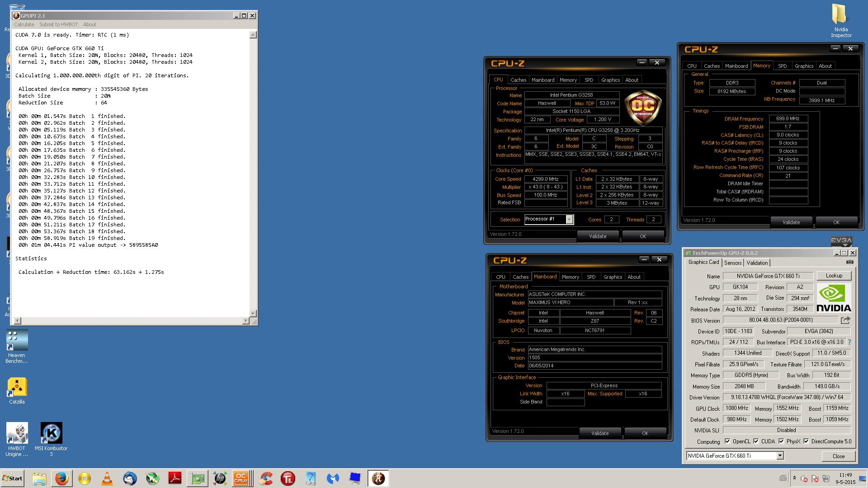Click OK in CPU-Z Memory window

click(x=836, y=222)
